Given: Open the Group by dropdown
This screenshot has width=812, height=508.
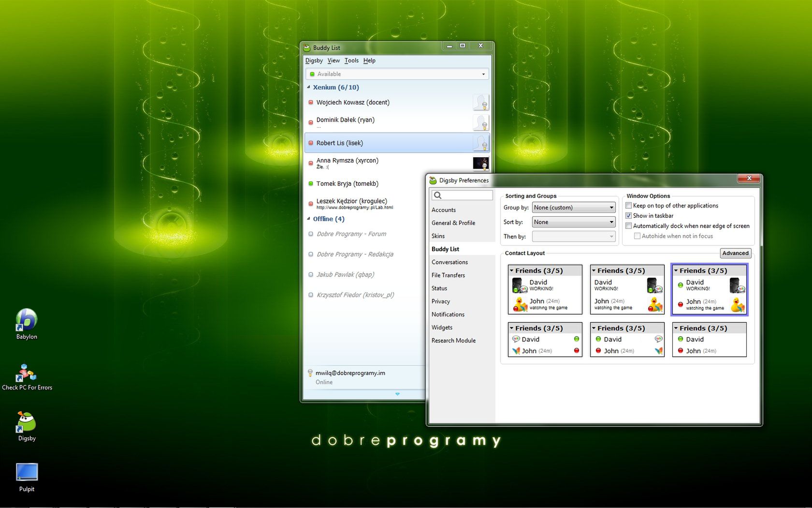Looking at the screenshot, I should click(573, 208).
